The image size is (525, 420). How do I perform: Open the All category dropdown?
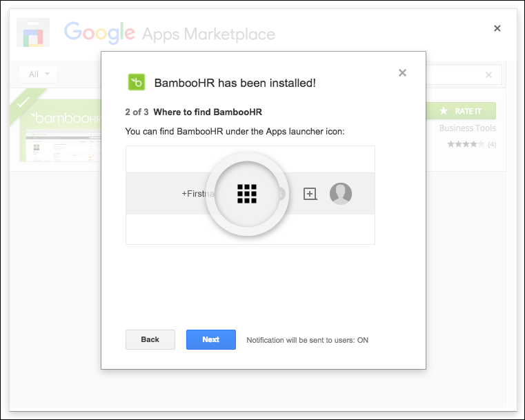[38, 74]
